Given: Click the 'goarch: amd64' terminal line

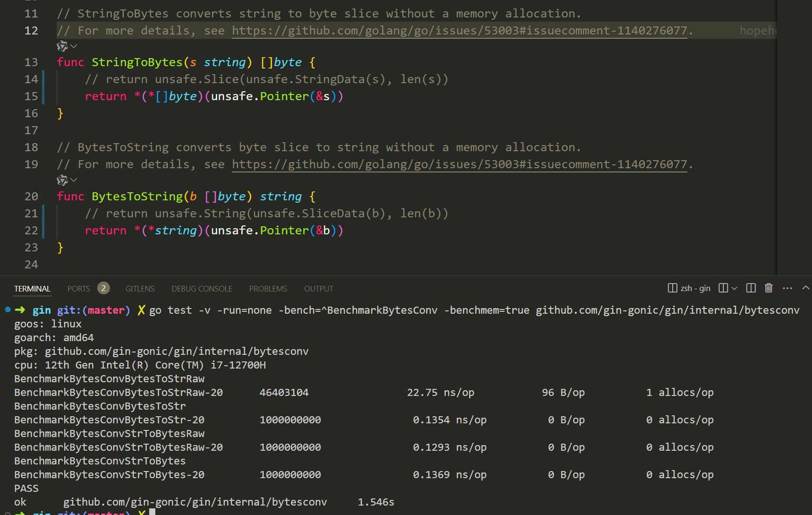Looking at the screenshot, I should click(x=54, y=338).
